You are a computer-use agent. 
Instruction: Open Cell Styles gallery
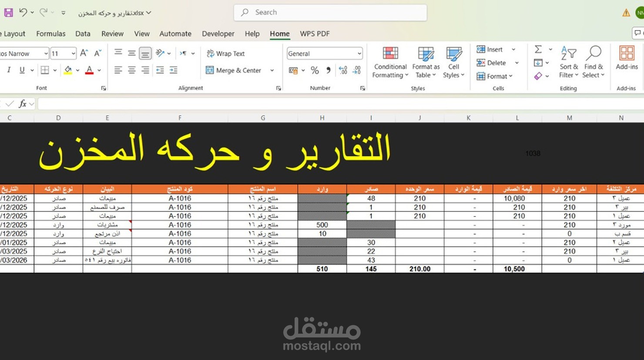click(453, 63)
